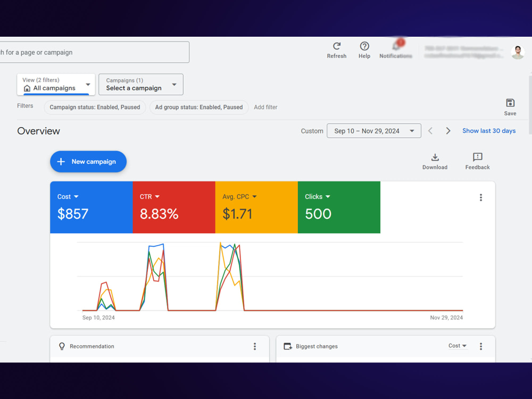Click Add filter
The height and width of the screenshot is (399, 532).
click(265, 107)
